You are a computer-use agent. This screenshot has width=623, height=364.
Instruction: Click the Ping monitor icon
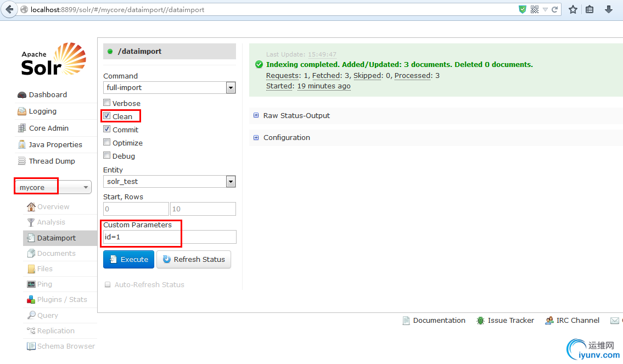point(31,284)
